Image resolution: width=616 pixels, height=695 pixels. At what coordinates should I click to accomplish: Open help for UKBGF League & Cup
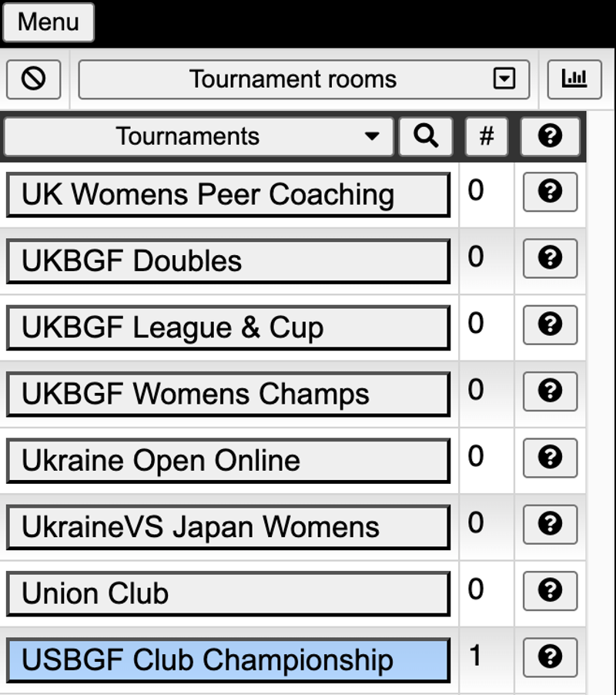click(x=550, y=325)
